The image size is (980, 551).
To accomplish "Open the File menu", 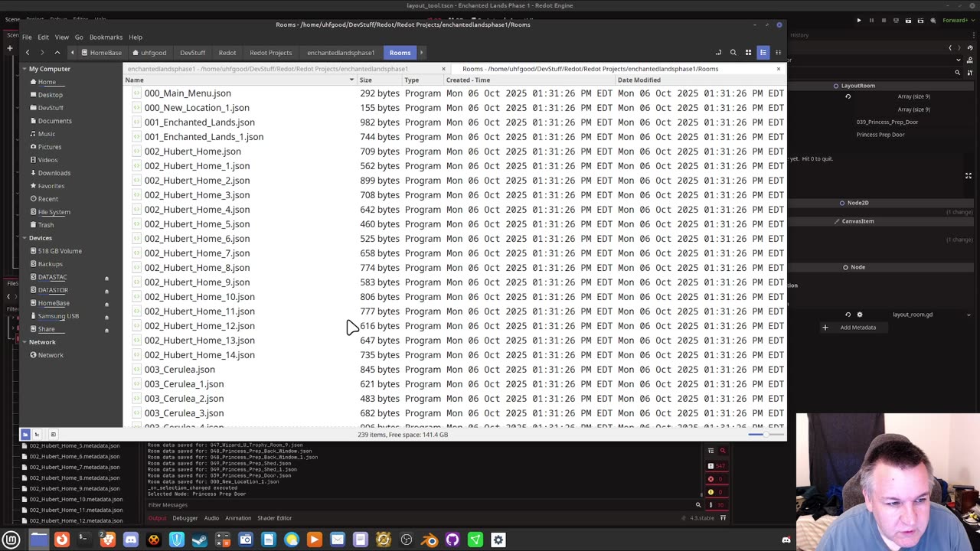I will [x=27, y=37].
